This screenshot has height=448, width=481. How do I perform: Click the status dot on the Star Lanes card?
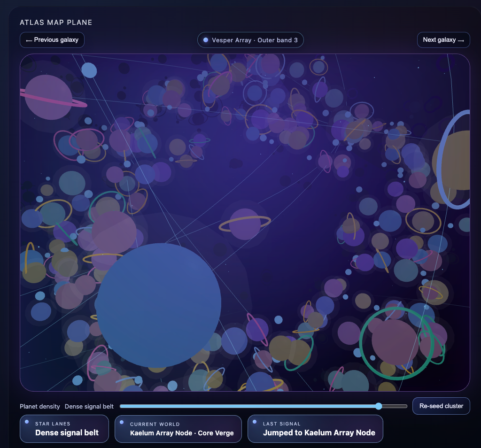(27, 422)
